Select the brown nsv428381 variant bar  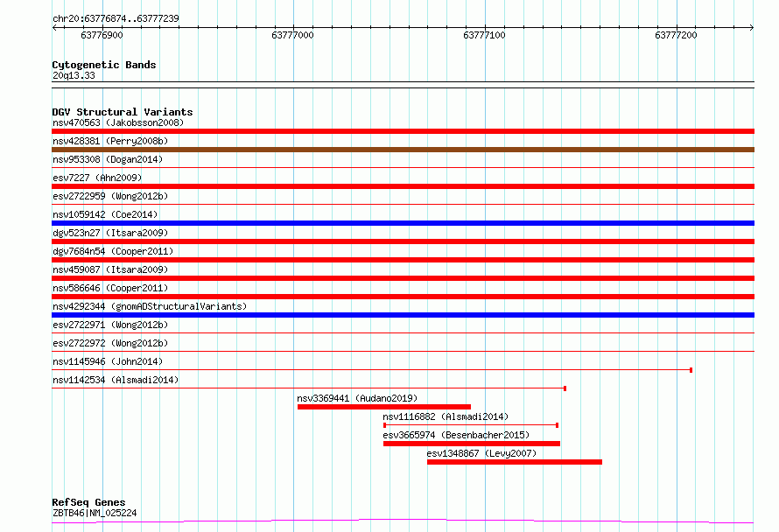tap(403, 150)
